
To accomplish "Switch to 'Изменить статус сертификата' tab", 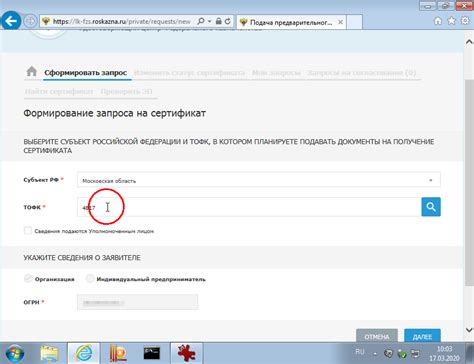I will pos(189,73).
